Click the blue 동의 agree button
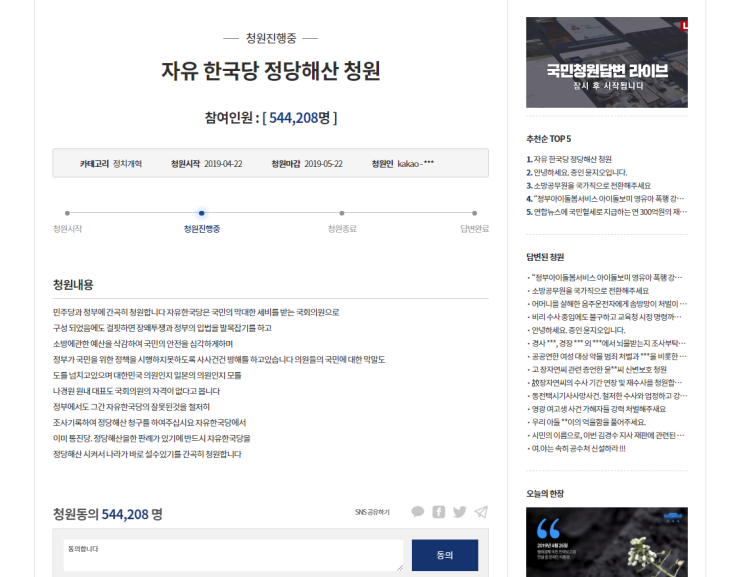743x577 pixels. click(x=444, y=555)
